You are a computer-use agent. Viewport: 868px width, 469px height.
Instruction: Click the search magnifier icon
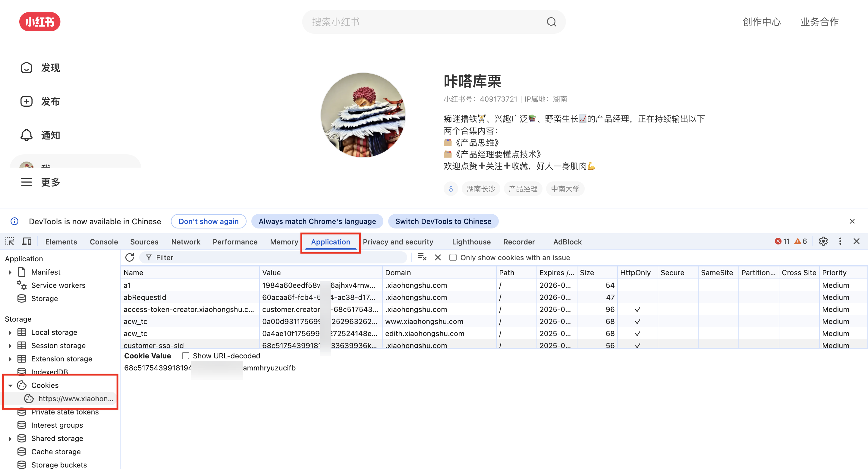[x=551, y=22]
